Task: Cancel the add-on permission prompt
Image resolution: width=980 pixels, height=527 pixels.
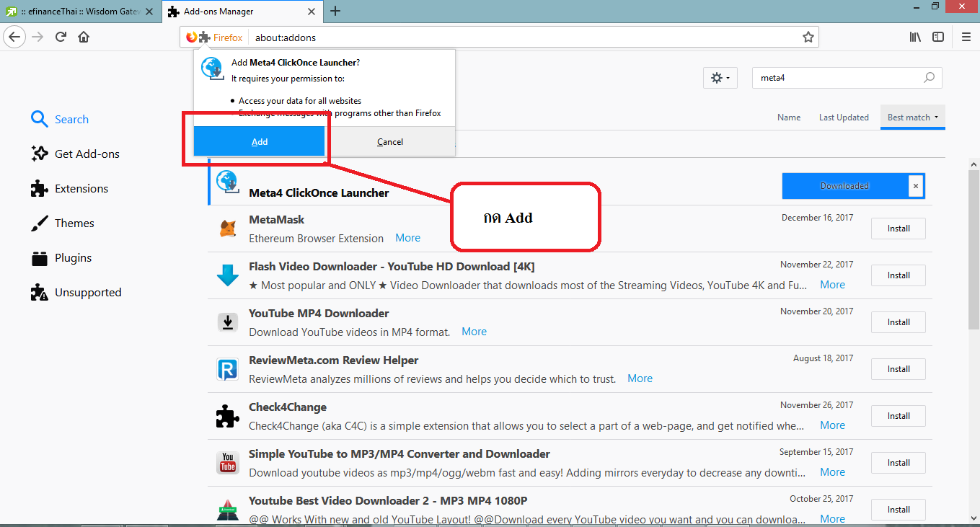Action: (x=390, y=142)
